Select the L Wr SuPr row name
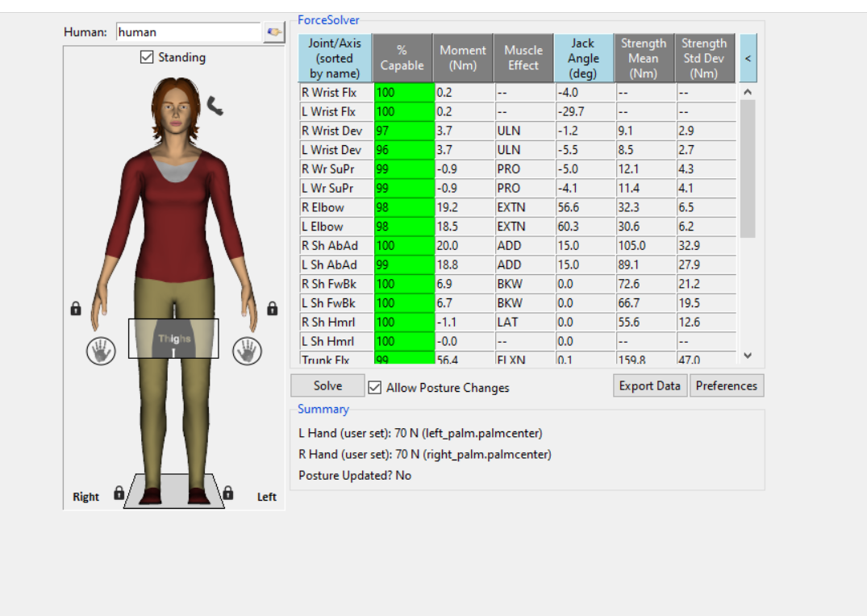 [x=336, y=189]
